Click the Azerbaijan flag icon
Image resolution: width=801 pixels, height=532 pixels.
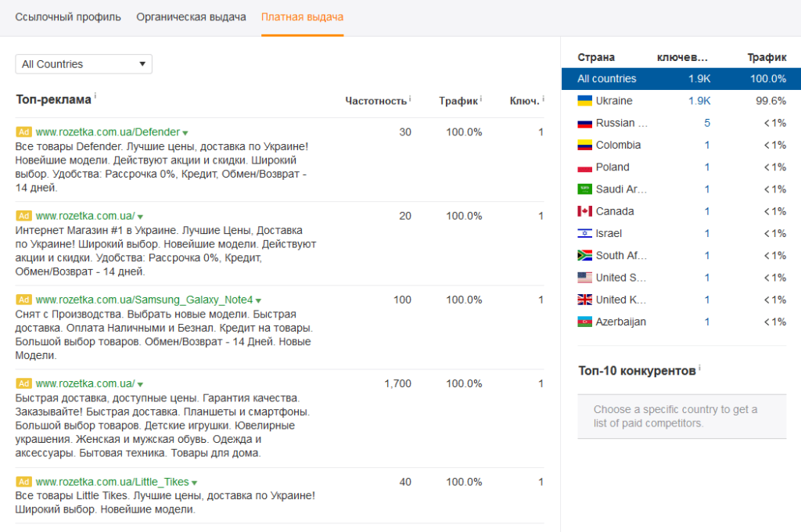point(584,322)
